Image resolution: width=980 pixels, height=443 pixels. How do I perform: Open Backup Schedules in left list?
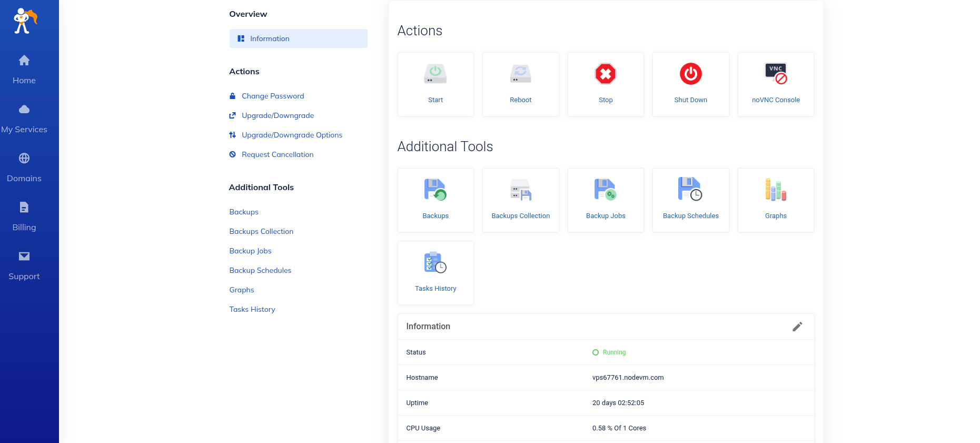pyautogui.click(x=260, y=270)
